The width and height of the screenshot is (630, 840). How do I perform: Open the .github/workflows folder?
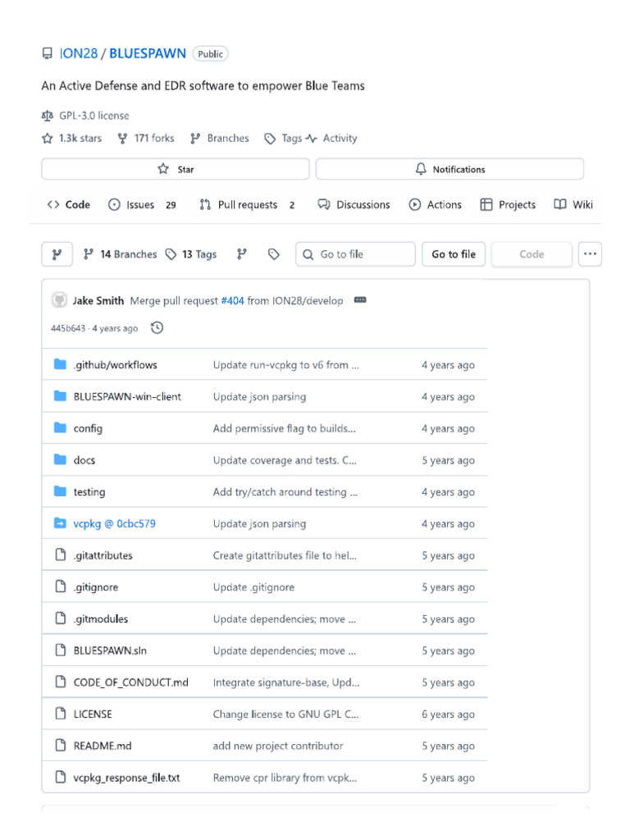[x=115, y=365]
